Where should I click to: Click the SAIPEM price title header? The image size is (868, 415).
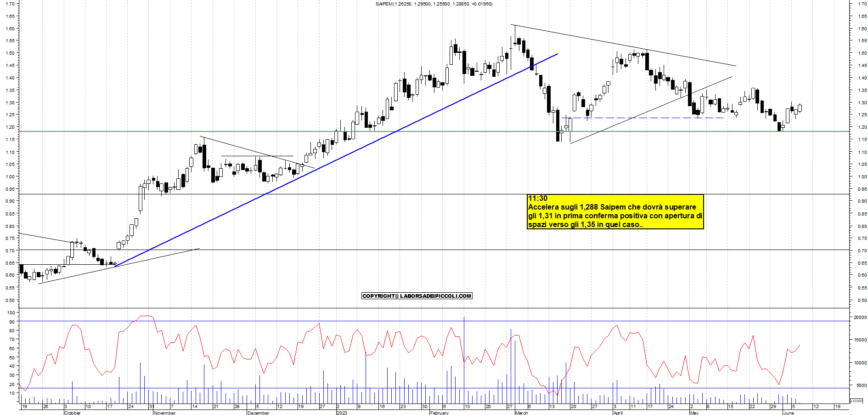click(x=434, y=4)
